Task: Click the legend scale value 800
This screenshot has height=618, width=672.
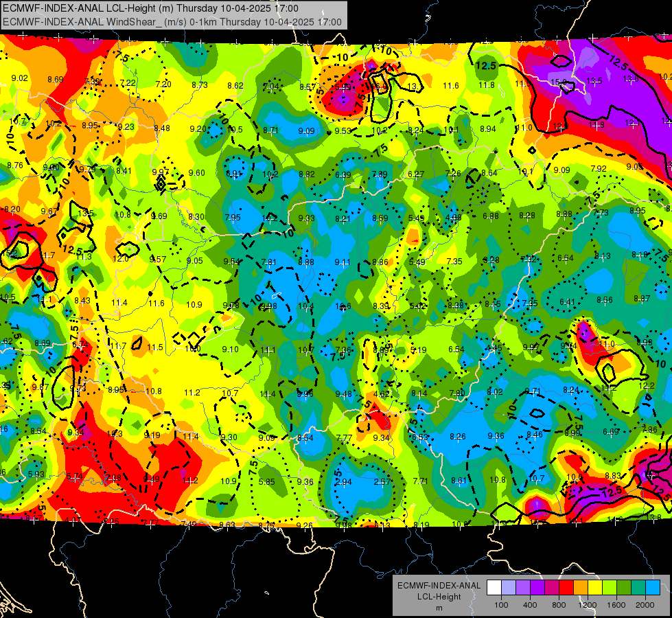Action: 559,605
